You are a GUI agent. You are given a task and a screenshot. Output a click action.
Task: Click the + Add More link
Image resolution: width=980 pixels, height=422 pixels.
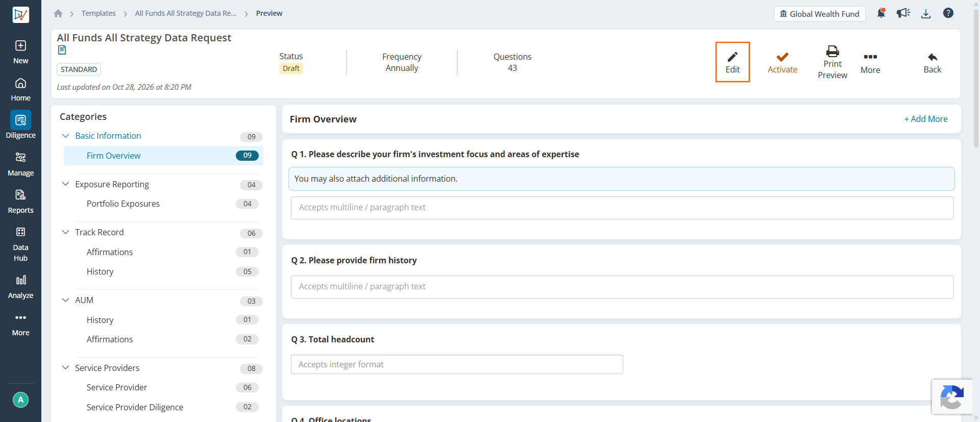click(x=926, y=119)
